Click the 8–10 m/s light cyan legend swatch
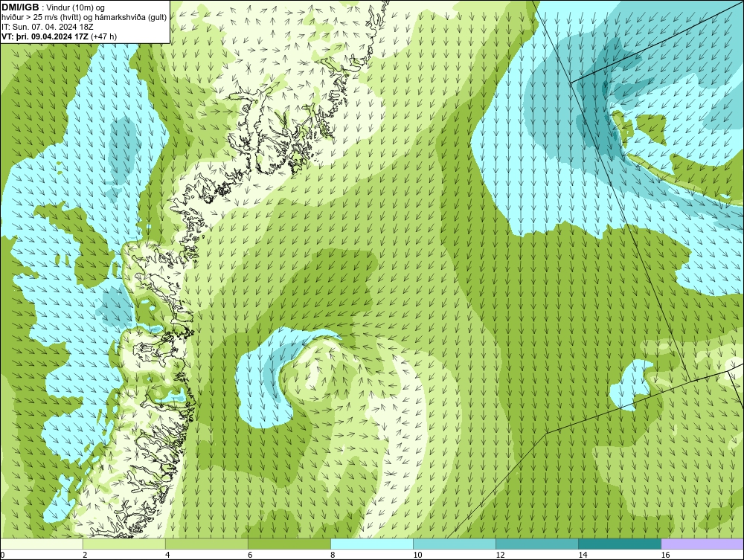744x560 pixels. [372, 544]
